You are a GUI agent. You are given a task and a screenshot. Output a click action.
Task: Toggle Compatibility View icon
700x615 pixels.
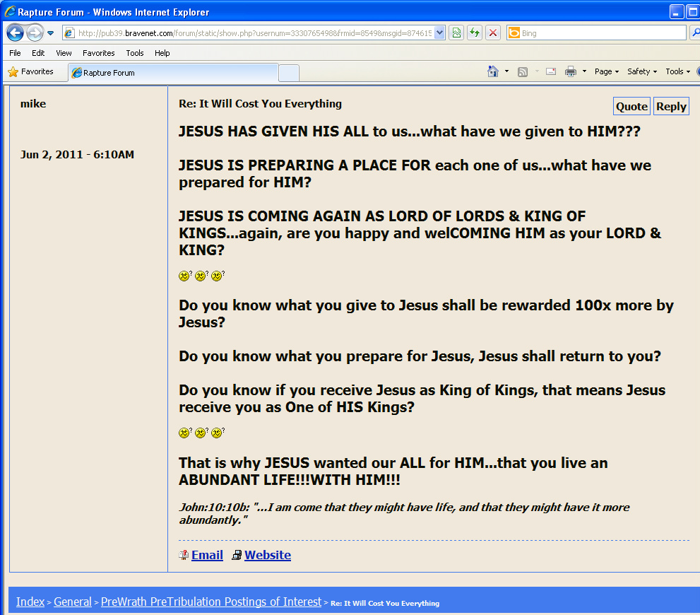click(x=456, y=33)
